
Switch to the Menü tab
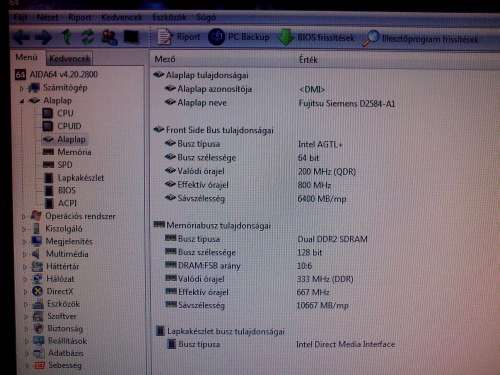(x=26, y=58)
